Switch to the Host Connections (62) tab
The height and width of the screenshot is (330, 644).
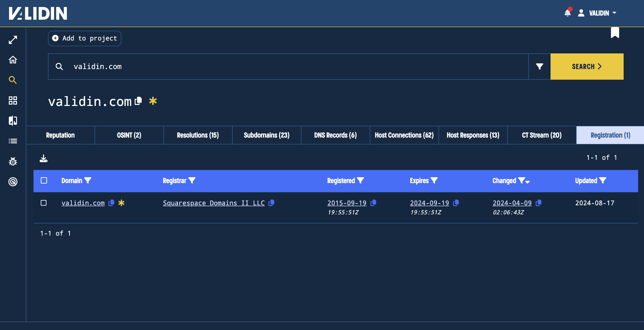tap(404, 135)
